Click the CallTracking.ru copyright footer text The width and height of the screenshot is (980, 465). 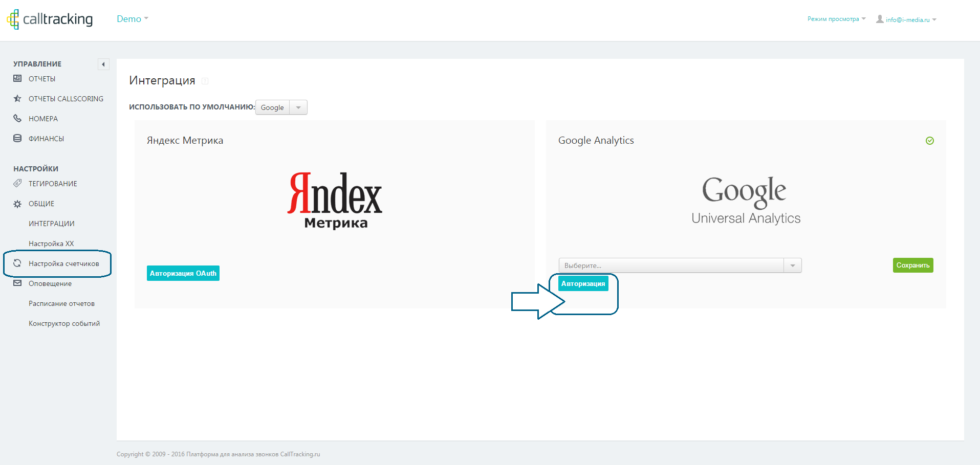219,454
